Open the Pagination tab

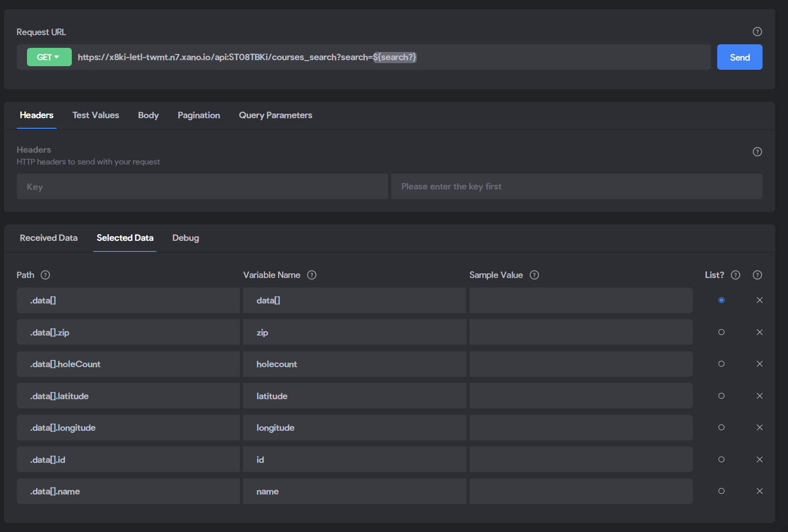point(199,115)
